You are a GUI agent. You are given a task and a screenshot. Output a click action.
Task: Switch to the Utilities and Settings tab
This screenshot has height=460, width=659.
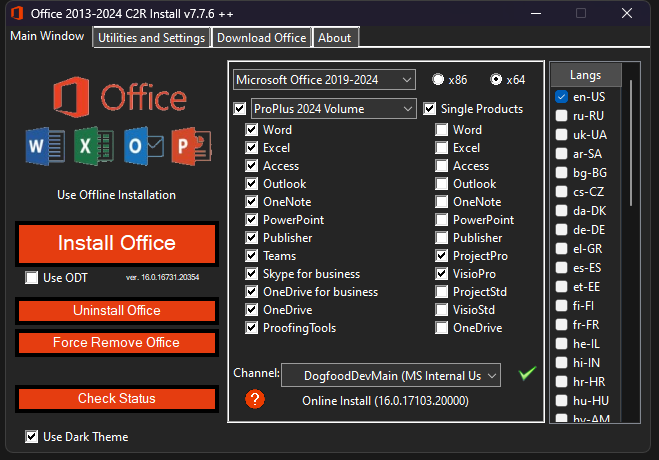coord(152,38)
